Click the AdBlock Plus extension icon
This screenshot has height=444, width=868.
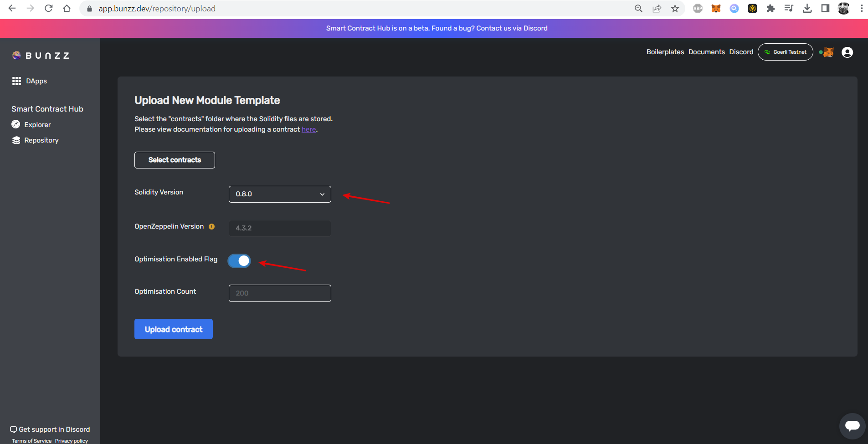698,8
